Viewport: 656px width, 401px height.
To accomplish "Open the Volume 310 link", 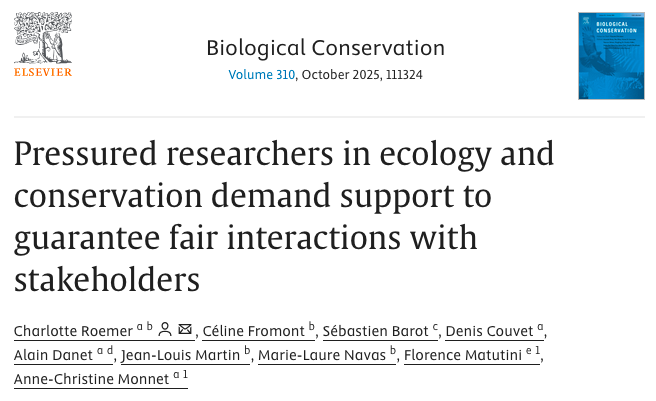I will point(261,74).
